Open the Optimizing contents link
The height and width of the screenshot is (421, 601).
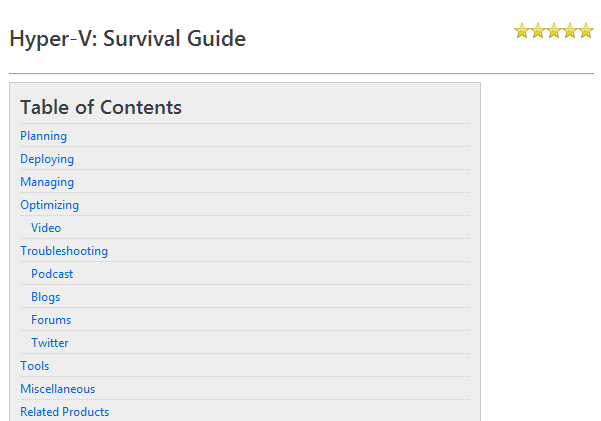click(x=49, y=205)
